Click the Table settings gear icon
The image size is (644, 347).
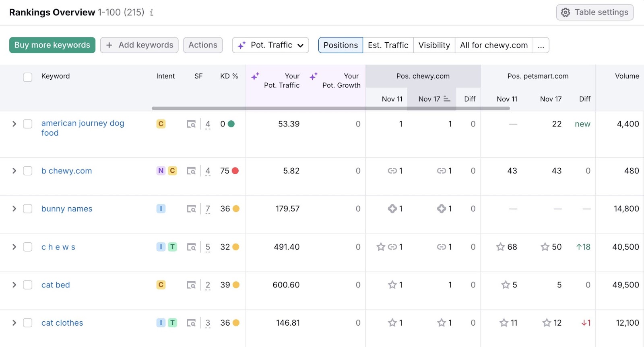pyautogui.click(x=566, y=12)
